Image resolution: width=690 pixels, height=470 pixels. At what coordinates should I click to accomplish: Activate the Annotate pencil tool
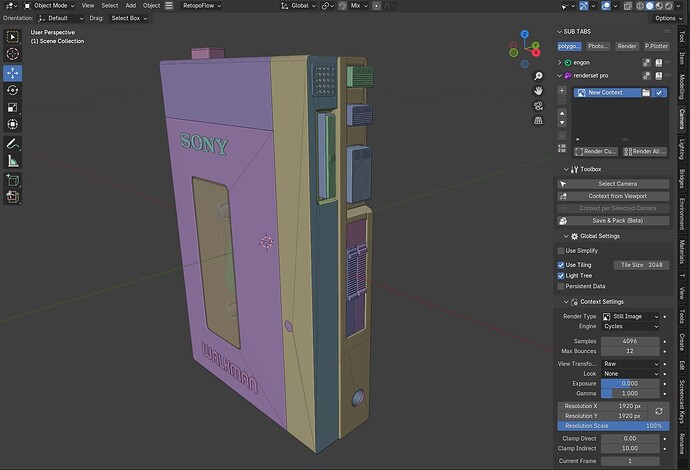coord(12,144)
